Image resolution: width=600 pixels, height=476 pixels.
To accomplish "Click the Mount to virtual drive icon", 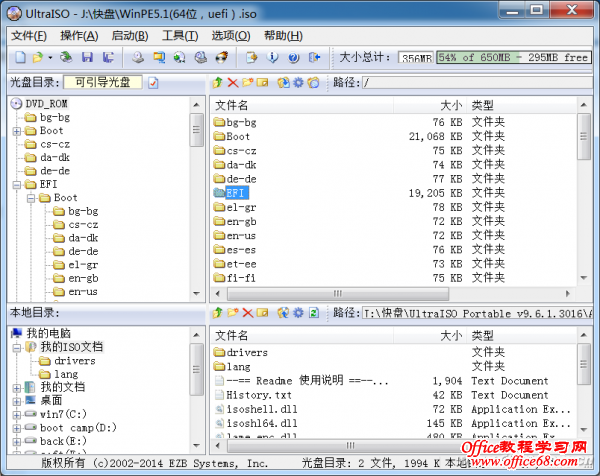I will 201,57.
